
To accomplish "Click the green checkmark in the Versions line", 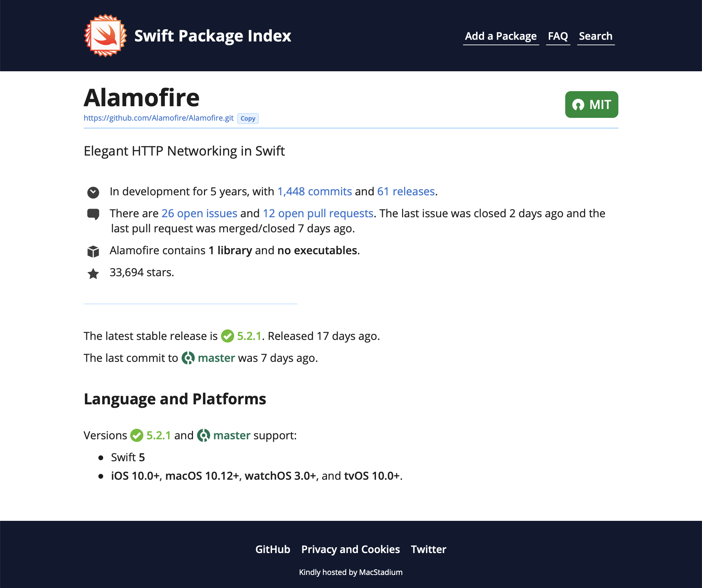I will pos(136,436).
